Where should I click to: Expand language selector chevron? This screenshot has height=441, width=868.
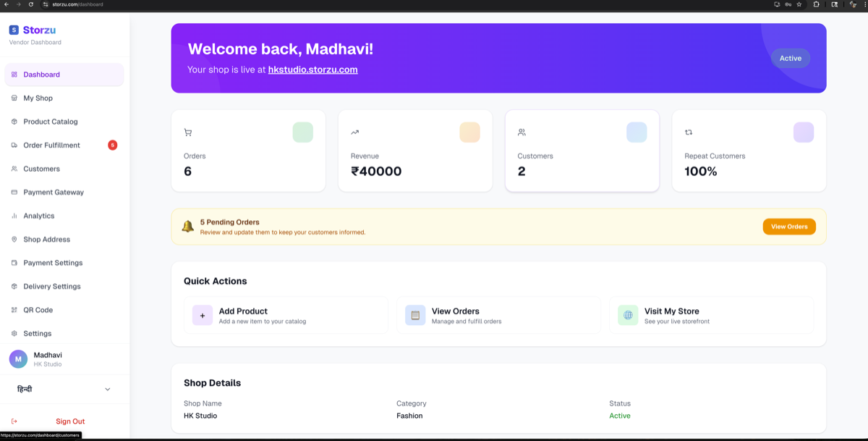(x=108, y=390)
